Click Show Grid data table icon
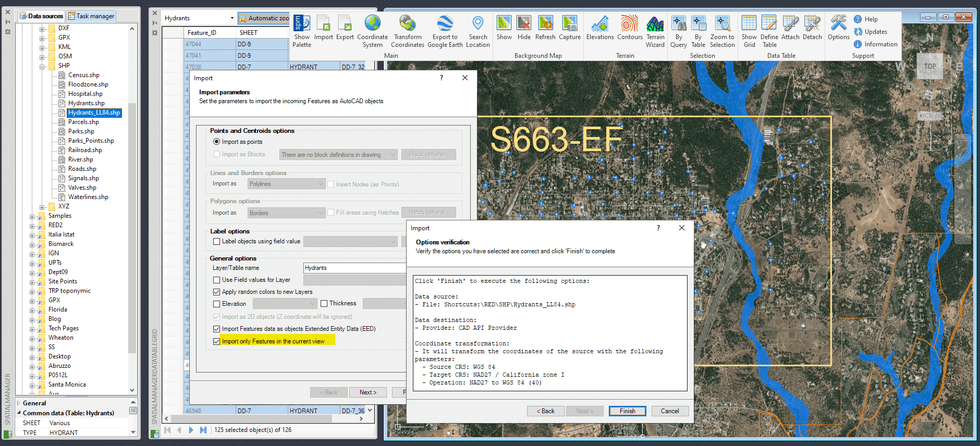 click(x=749, y=31)
